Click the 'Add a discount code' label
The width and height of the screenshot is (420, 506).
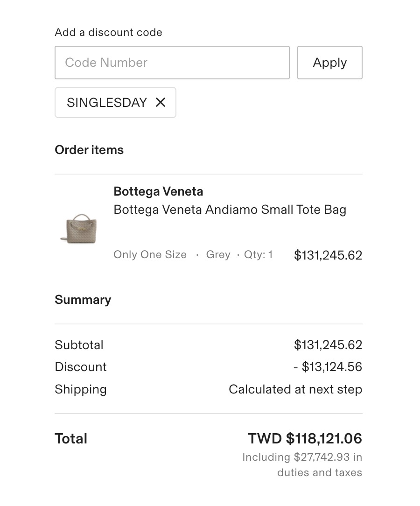(108, 33)
